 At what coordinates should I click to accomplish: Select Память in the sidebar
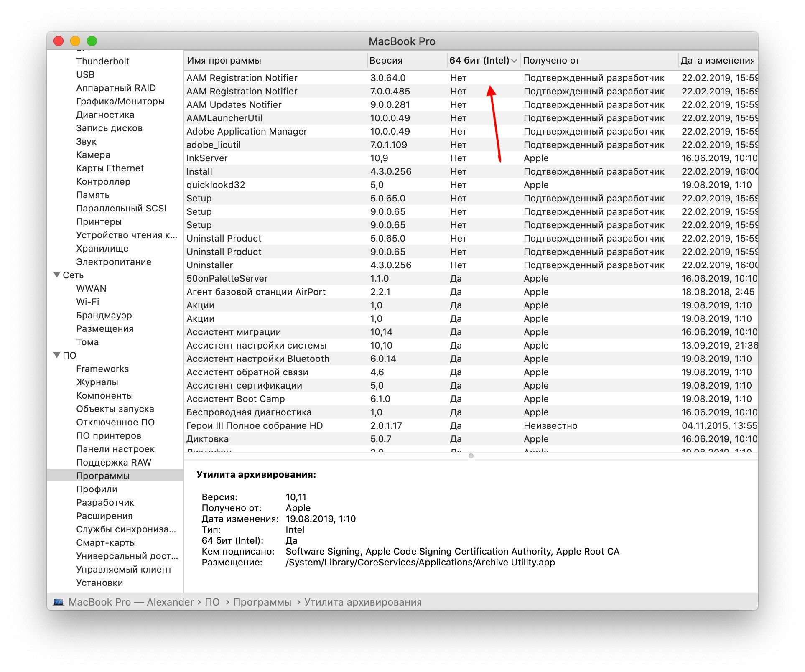(x=93, y=195)
